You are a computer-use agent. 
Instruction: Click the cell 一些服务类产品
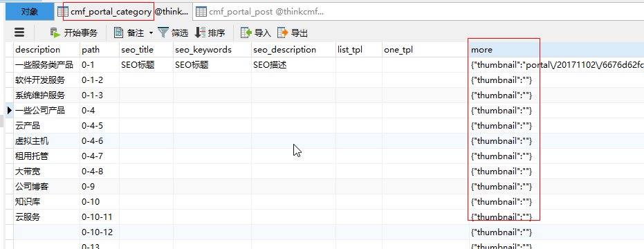tap(46, 65)
